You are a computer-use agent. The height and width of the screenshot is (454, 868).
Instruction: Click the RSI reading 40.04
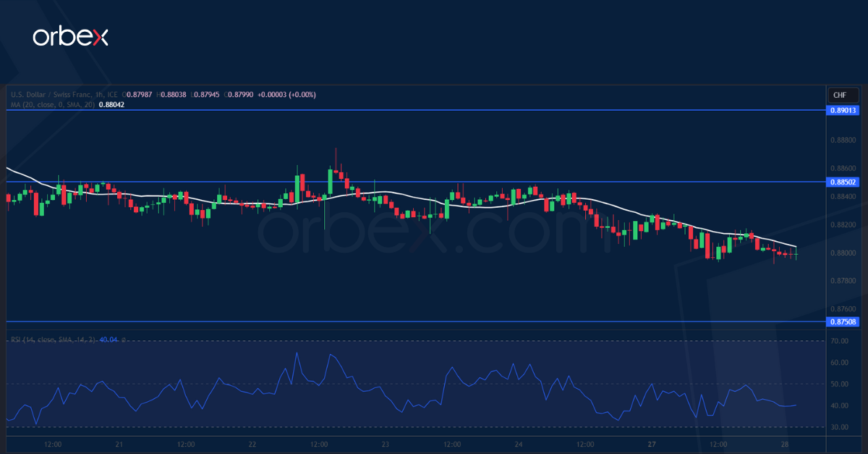click(x=109, y=338)
